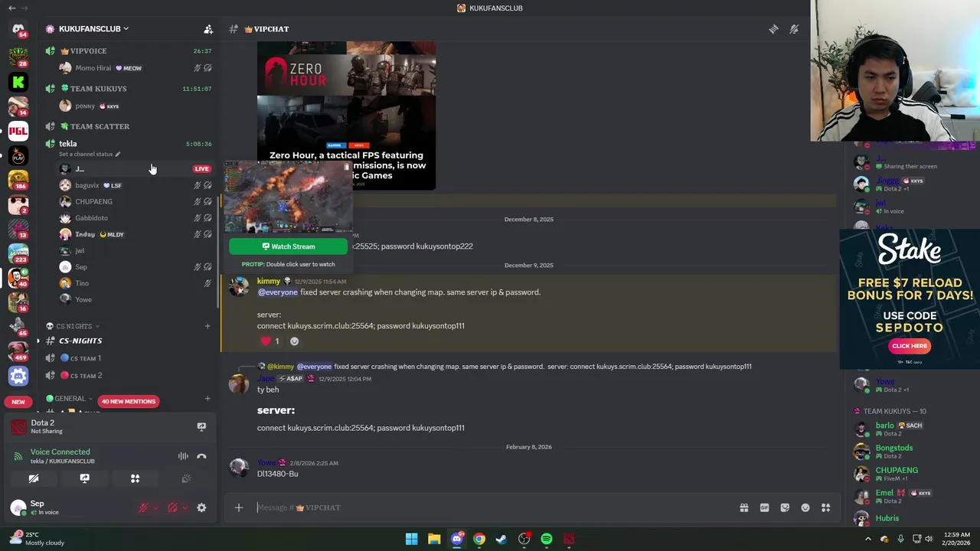Unmute microphone in user panel
Screen dimensions: 980x551
click(143, 507)
